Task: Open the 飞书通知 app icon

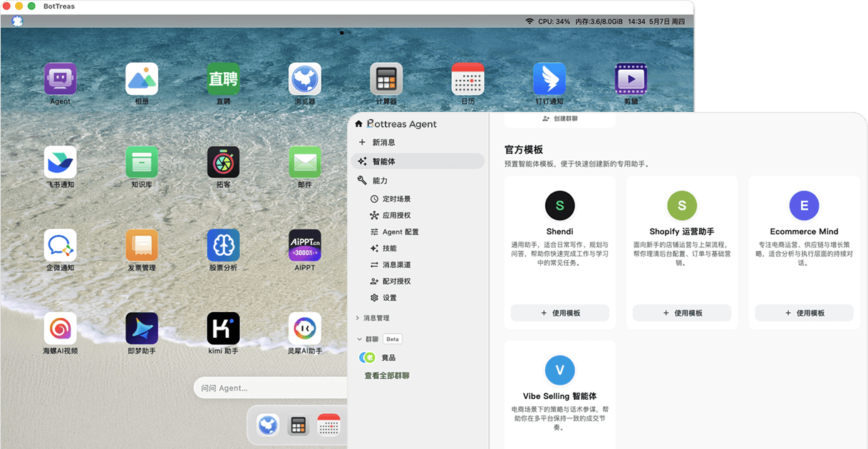Action: point(61,162)
